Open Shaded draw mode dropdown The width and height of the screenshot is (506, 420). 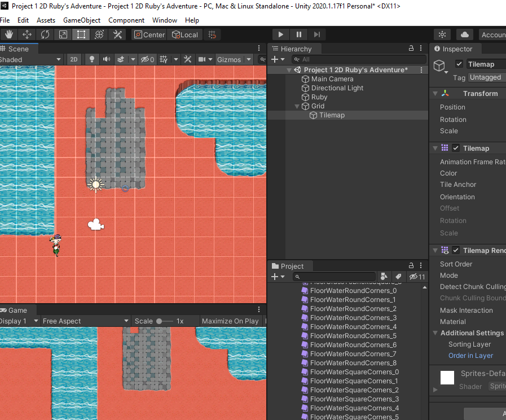30,59
